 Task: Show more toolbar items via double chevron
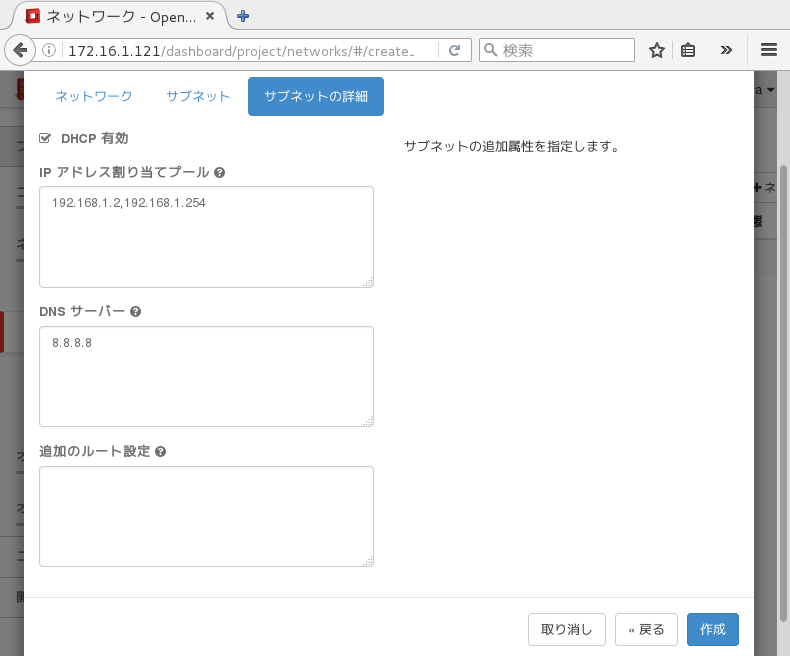726,50
